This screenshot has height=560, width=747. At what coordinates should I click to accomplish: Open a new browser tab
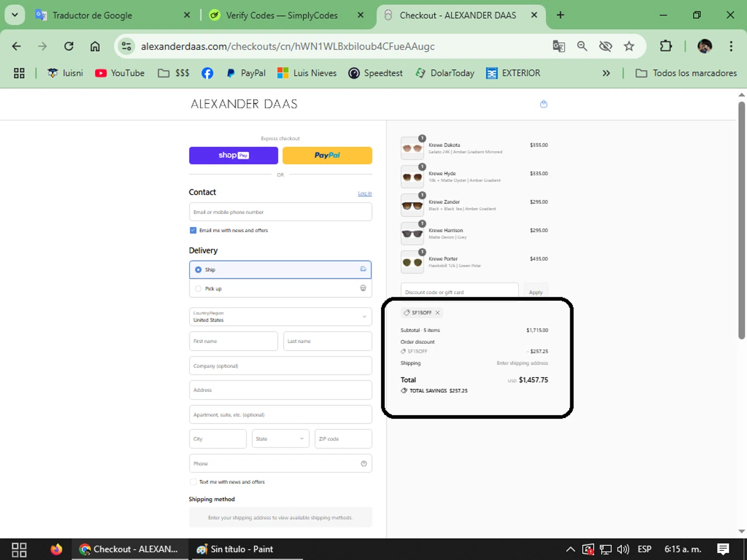pyautogui.click(x=560, y=15)
